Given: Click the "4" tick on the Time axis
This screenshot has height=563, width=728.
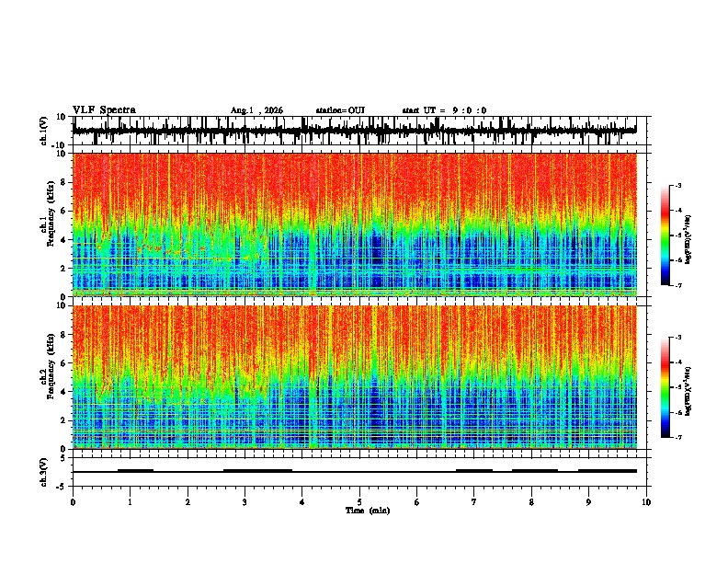Looking at the screenshot, I should 302,502.
